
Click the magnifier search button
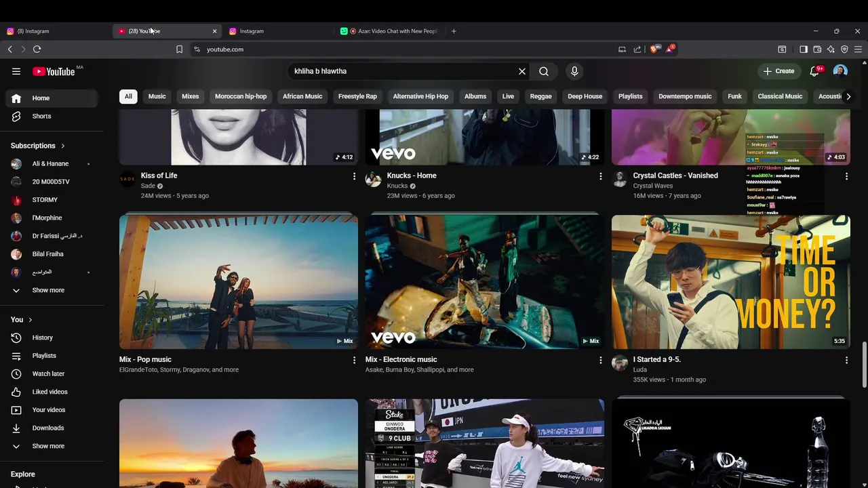tap(544, 71)
